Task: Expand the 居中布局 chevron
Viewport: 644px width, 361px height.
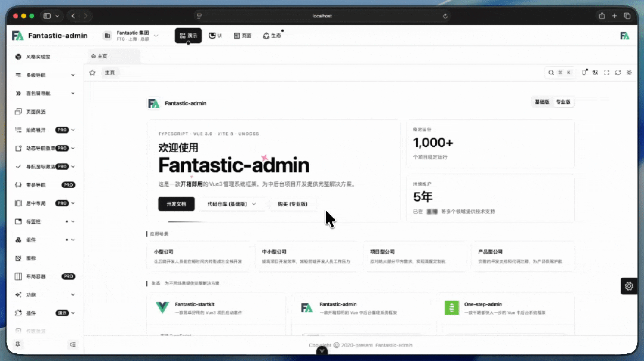Action: coord(73,203)
